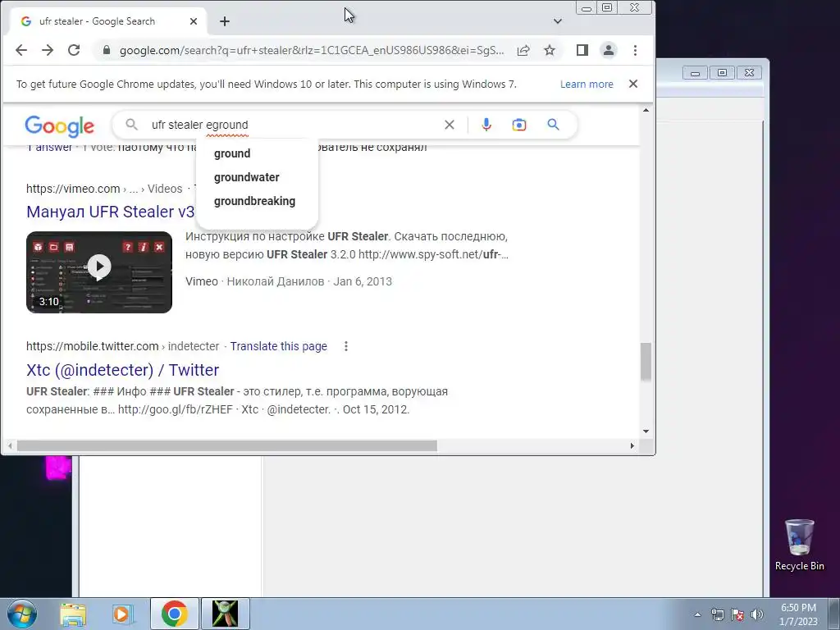Open a new tab with the plus button
The height and width of the screenshot is (630, 840).
(x=225, y=21)
